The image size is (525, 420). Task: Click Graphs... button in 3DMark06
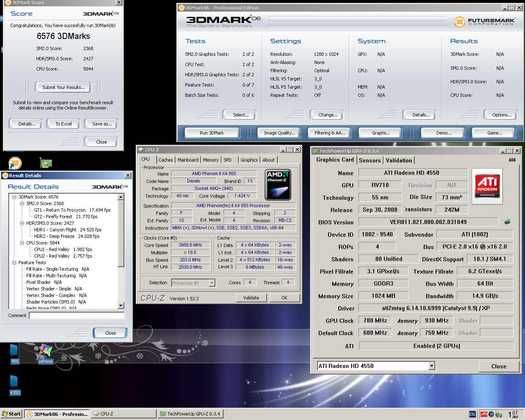[381, 133]
